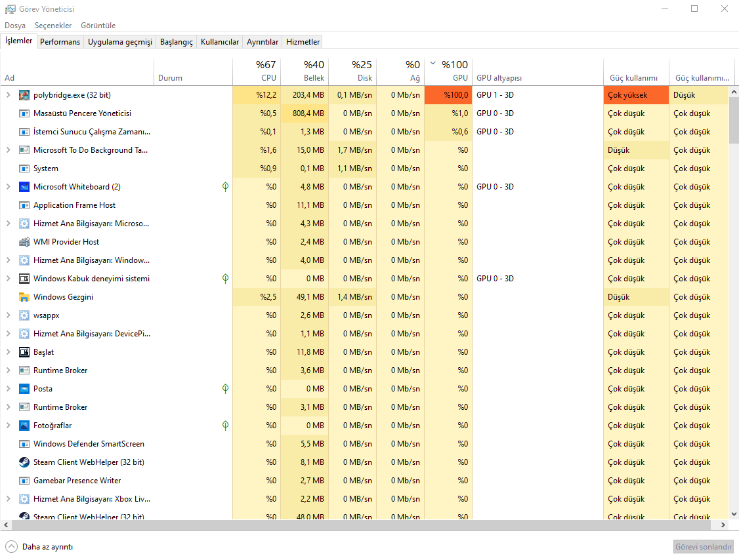Screen dimensions: 739x560
Task: Expand the Microsoft Whiteboard (2) group
Action: point(8,187)
